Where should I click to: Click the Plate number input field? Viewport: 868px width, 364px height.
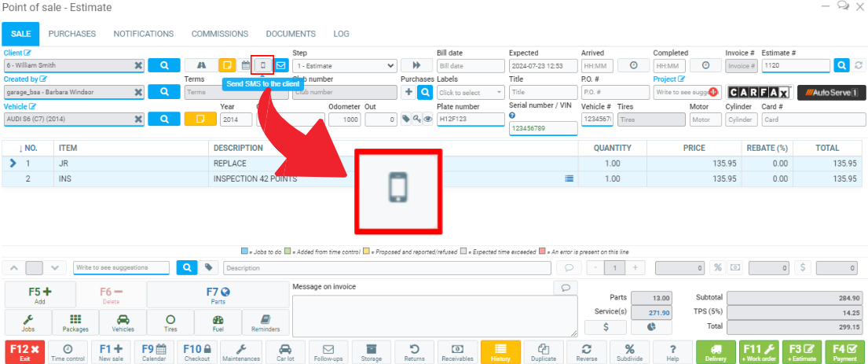coord(470,119)
